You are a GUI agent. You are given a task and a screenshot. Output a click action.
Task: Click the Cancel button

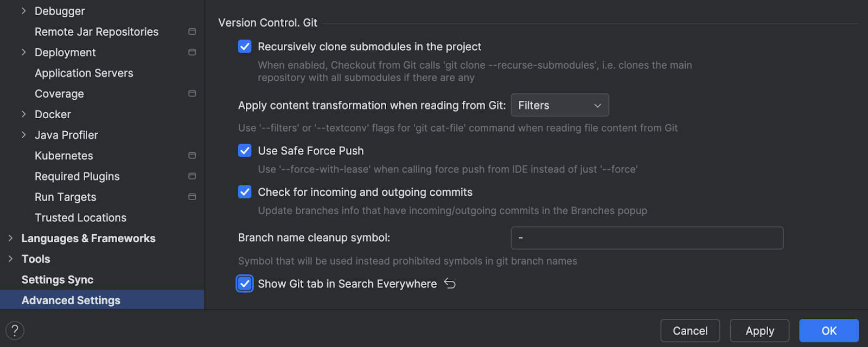coord(690,331)
